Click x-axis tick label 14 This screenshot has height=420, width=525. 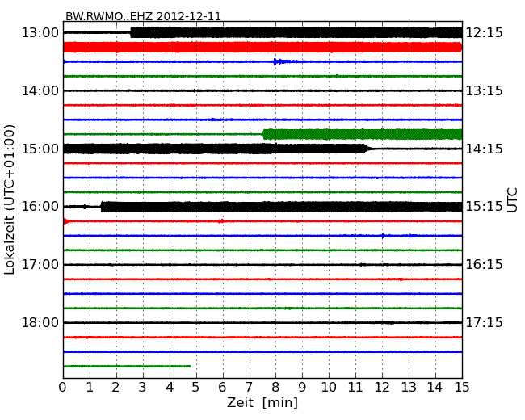point(435,388)
